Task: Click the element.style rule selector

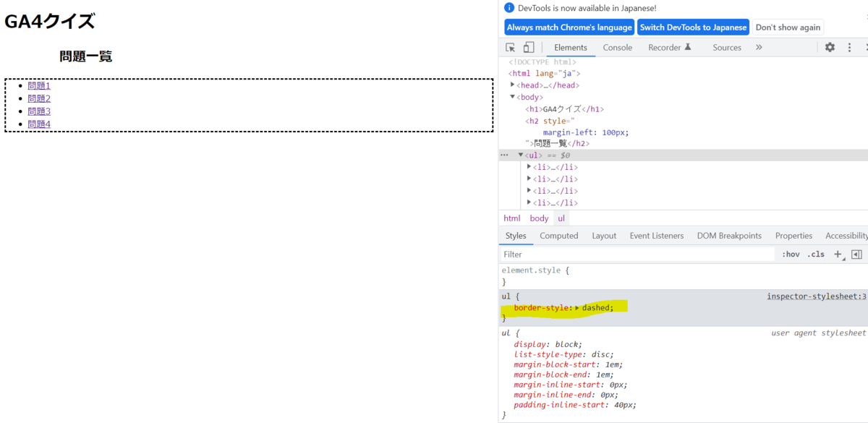Action: [532, 270]
